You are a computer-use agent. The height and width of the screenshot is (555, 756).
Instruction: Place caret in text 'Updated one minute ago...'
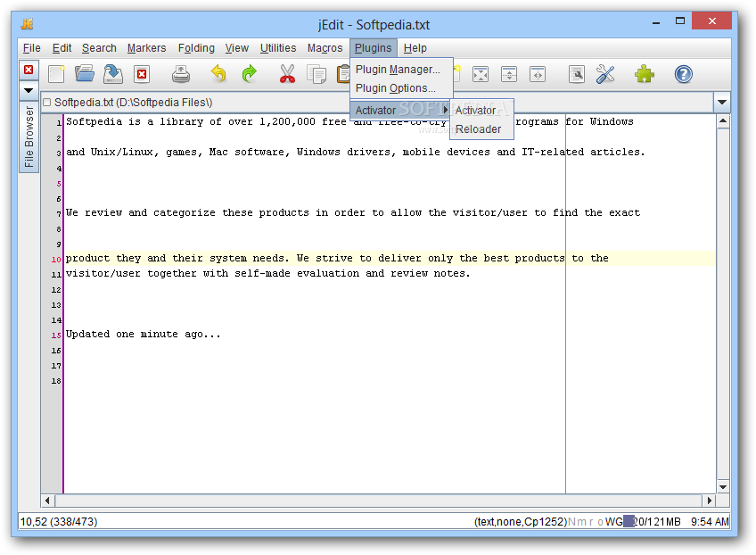click(144, 334)
